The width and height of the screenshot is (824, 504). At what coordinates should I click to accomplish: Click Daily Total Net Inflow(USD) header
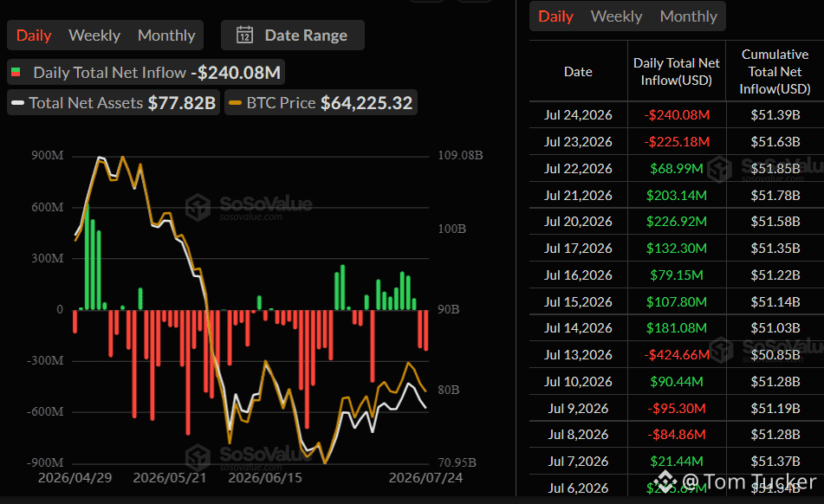[x=677, y=71]
